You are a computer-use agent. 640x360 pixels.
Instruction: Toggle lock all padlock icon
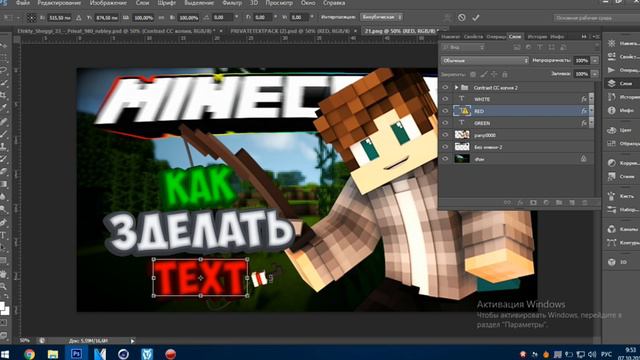point(505,74)
